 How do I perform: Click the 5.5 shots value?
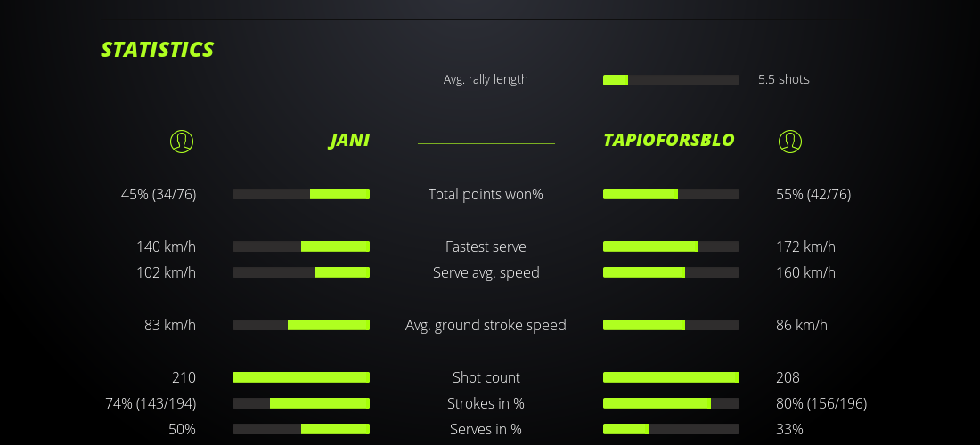coord(783,79)
